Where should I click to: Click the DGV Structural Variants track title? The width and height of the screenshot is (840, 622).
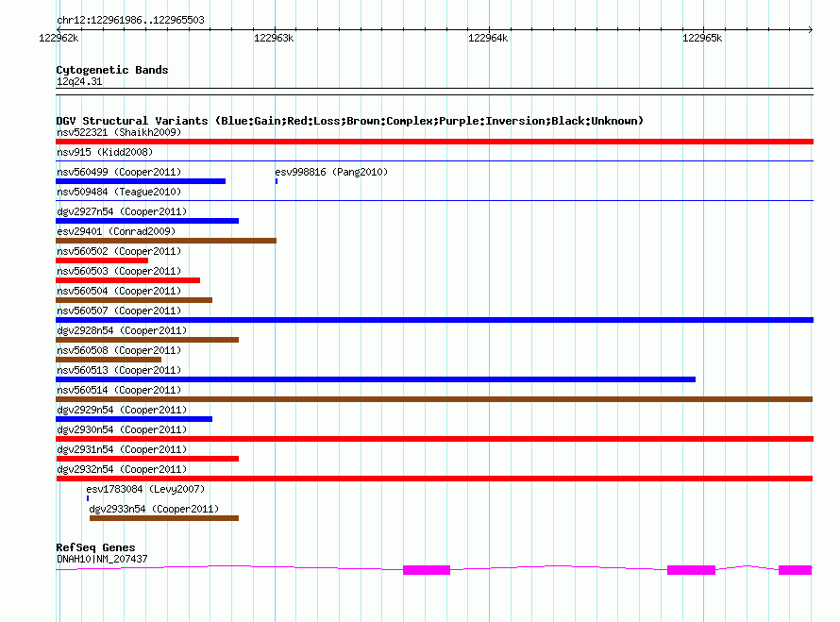pos(350,121)
